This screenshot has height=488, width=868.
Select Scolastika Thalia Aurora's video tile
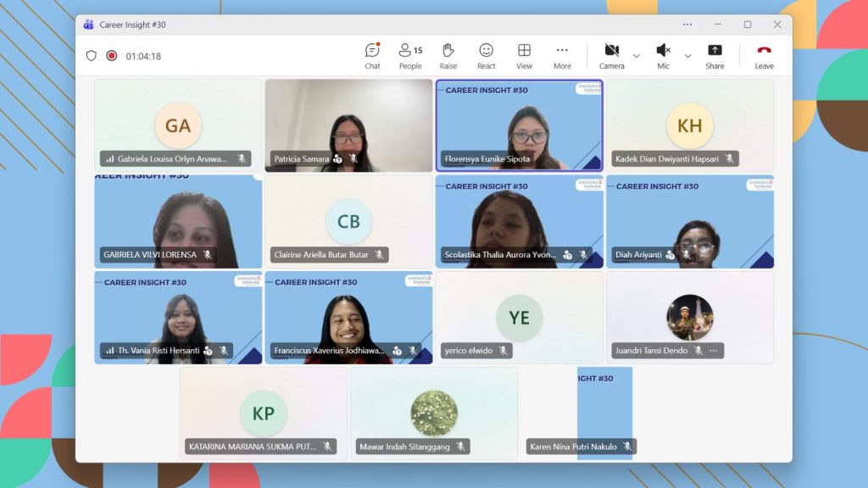click(520, 221)
